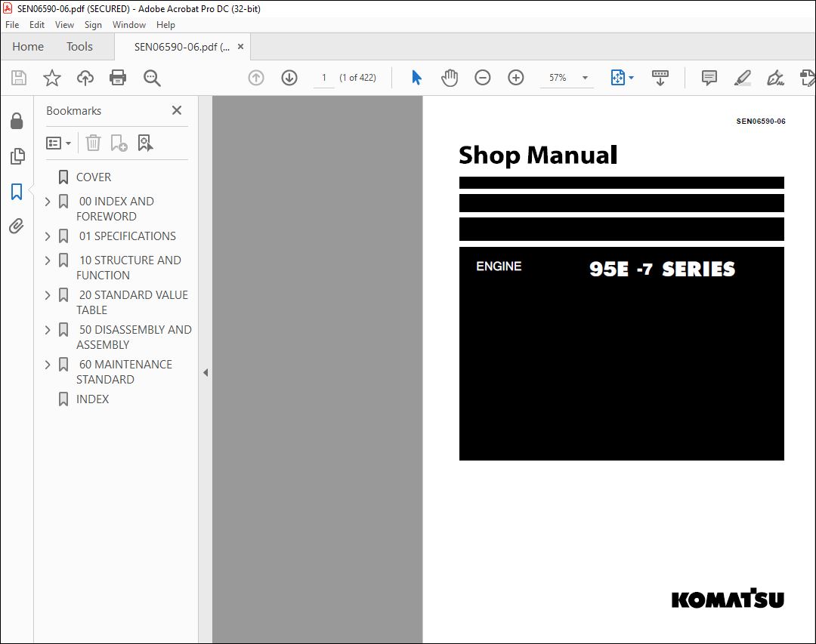Open the 01 SPECIFICATIONS bookmark

tap(128, 236)
